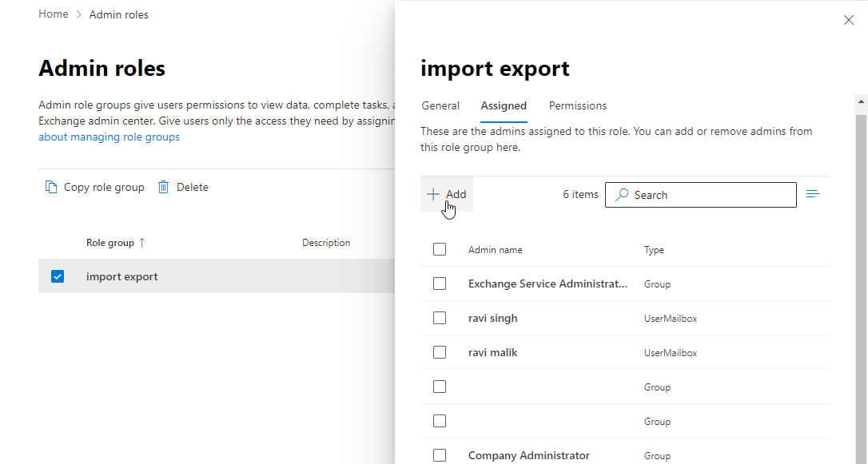
Task: Close the import export panel
Action: pyautogui.click(x=849, y=20)
